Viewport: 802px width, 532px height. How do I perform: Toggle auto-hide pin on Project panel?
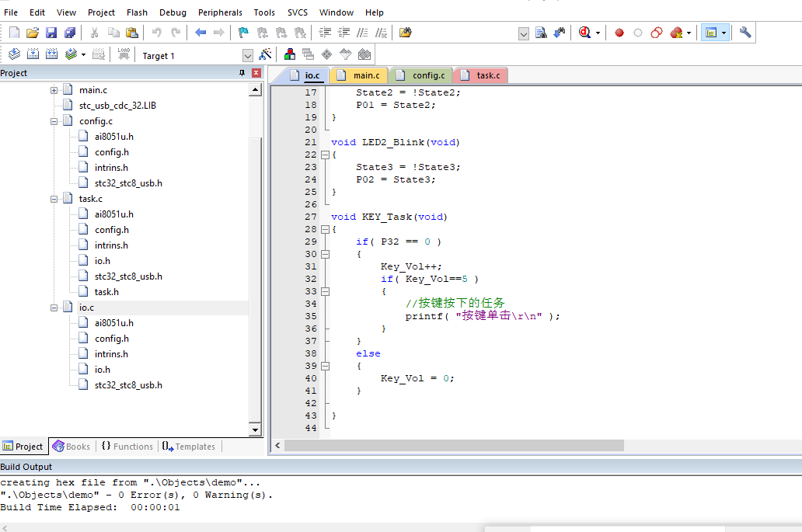click(242, 73)
